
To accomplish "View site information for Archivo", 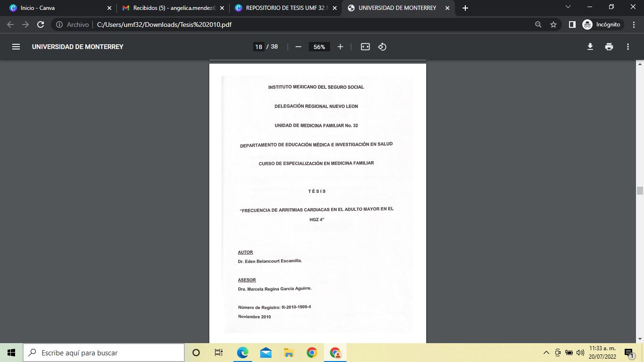I will (x=73, y=25).
